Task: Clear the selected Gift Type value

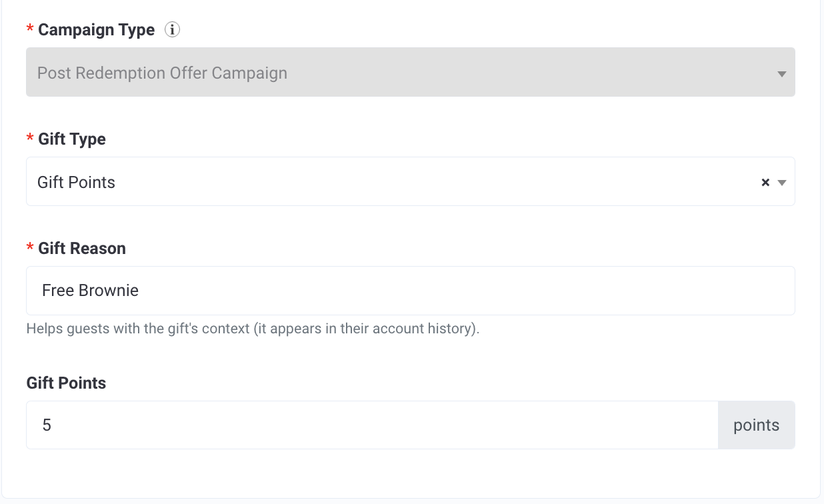Action: coord(765,182)
